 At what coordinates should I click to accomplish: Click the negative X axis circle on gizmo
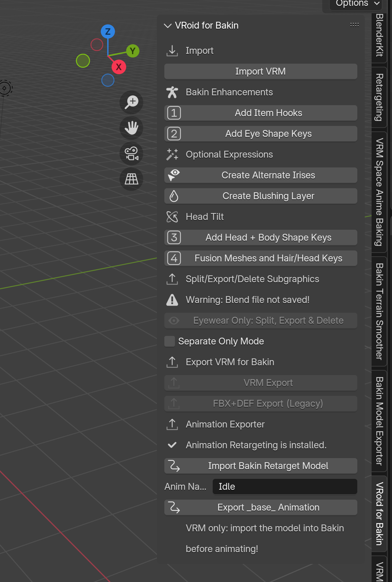coord(97,45)
